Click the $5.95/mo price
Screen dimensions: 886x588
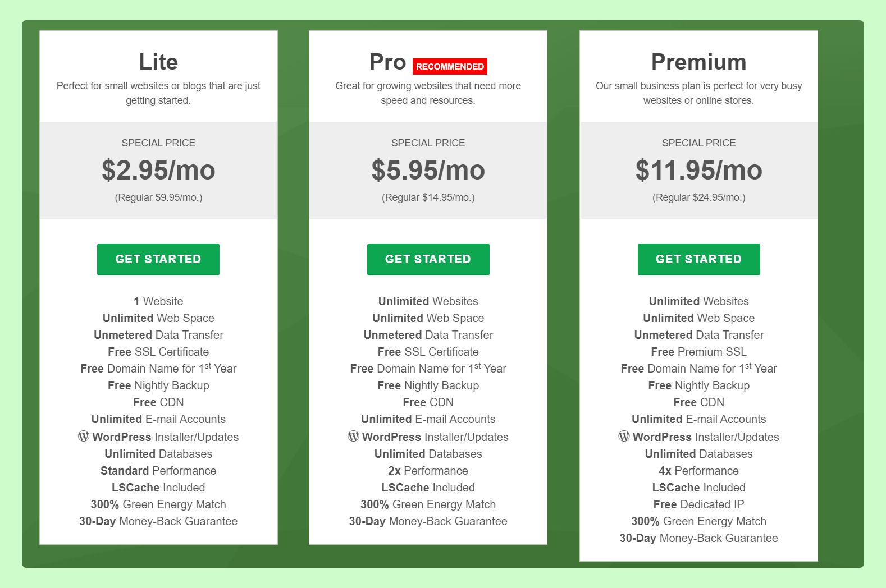click(428, 170)
